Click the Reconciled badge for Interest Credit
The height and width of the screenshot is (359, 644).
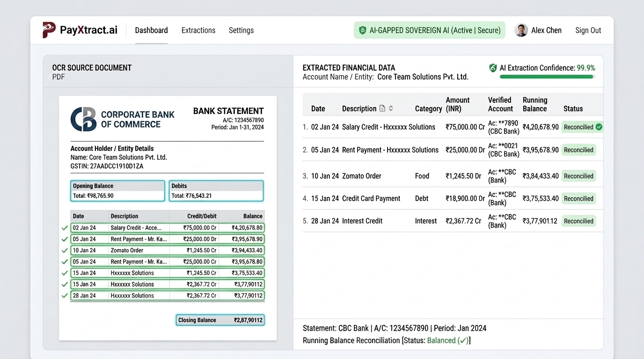[x=578, y=221]
